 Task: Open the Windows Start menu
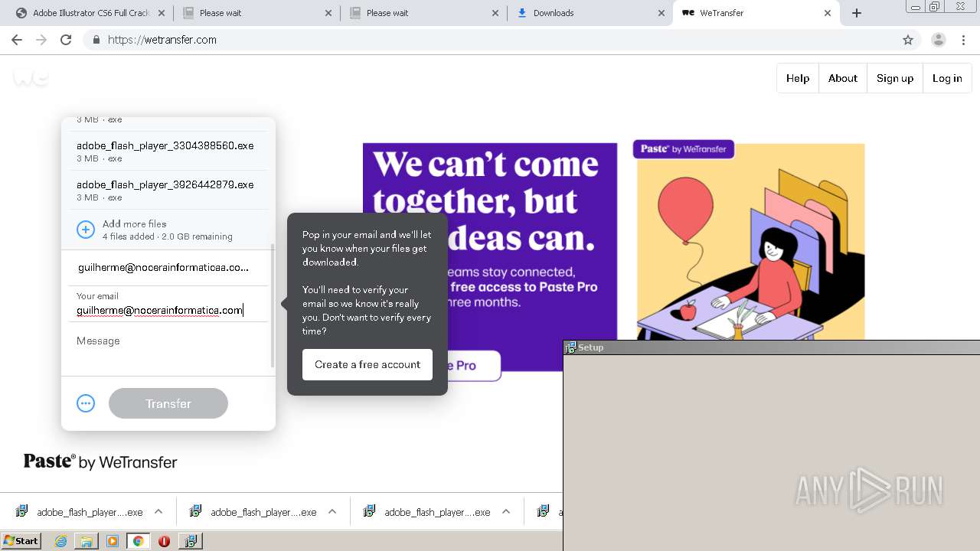click(x=21, y=541)
